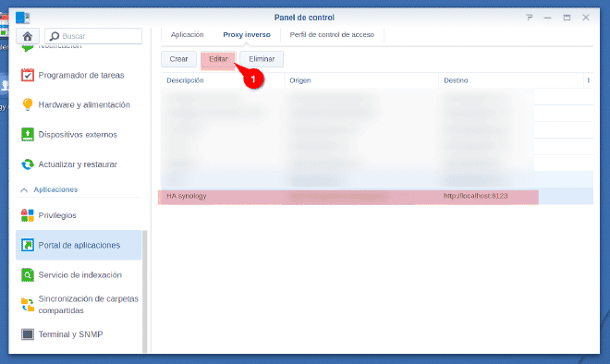610x364 pixels.
Task: Open Privilegios icon
Action: point(27,215)
